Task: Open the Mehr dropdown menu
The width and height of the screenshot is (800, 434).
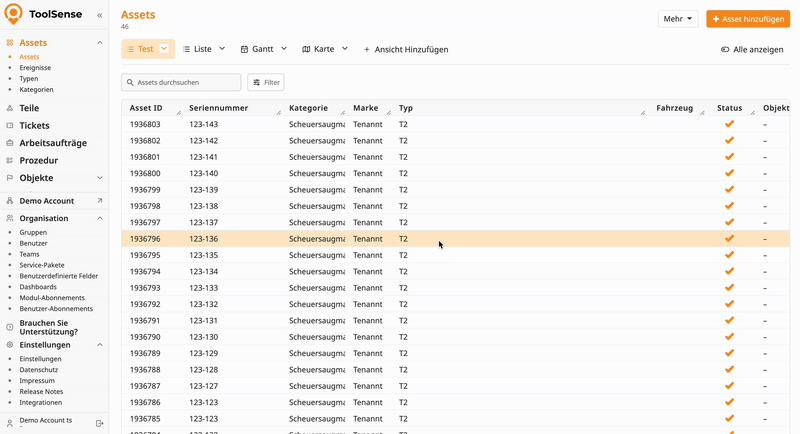Action: click(677, 19)
